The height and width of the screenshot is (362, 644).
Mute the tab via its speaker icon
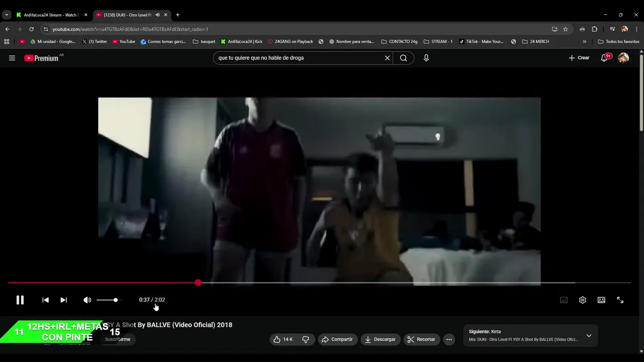157,15
